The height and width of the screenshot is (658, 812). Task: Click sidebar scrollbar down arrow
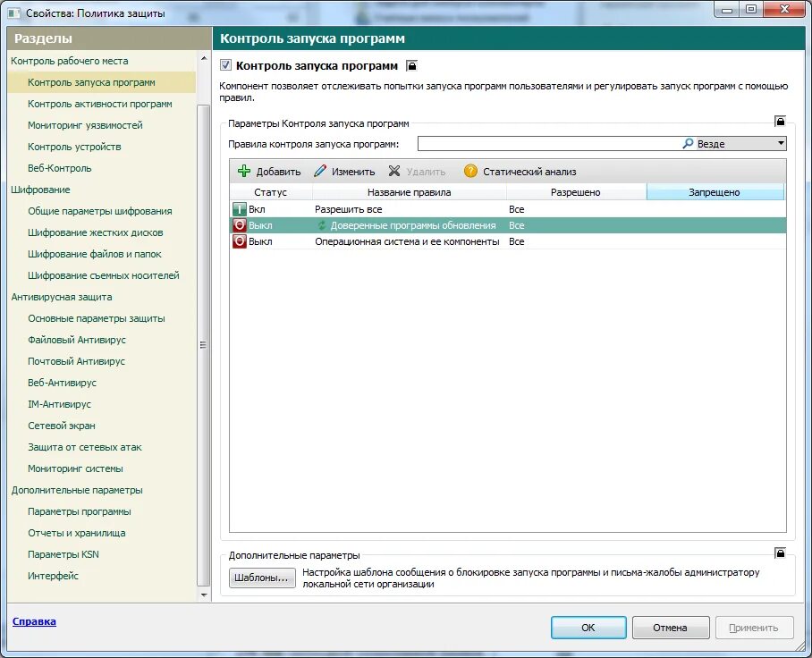coord(204,595)
